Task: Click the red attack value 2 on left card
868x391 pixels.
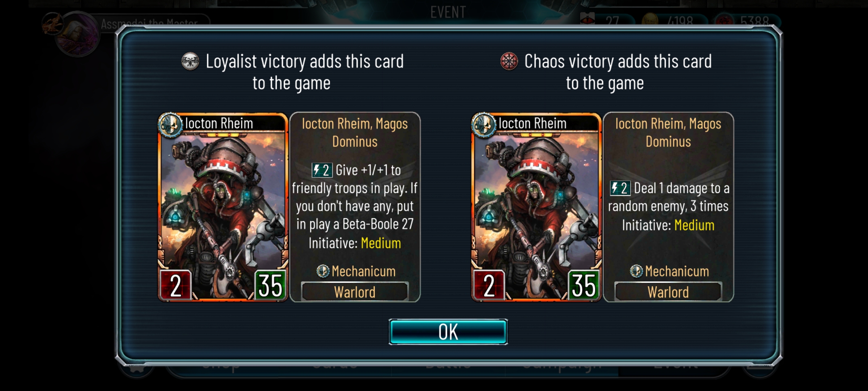Action: coord(175,285)
